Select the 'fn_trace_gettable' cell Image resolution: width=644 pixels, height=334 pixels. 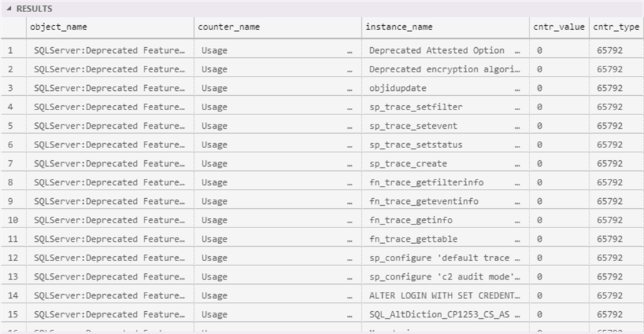click(445, 239)
